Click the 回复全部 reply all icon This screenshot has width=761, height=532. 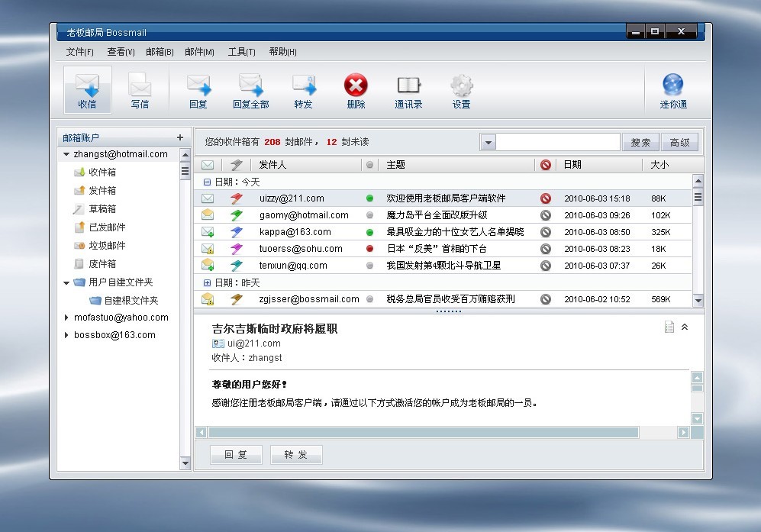tap(251, 90)
